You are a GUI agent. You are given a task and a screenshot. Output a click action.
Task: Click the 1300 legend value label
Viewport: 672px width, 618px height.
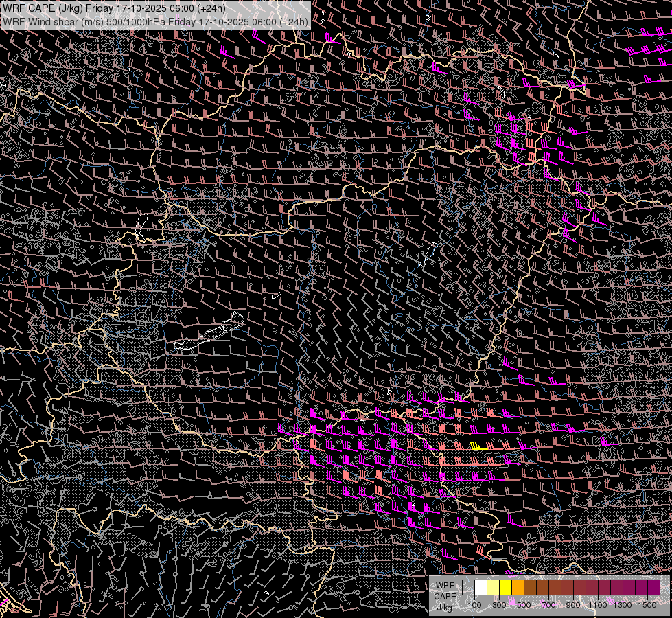pos(623,606)
